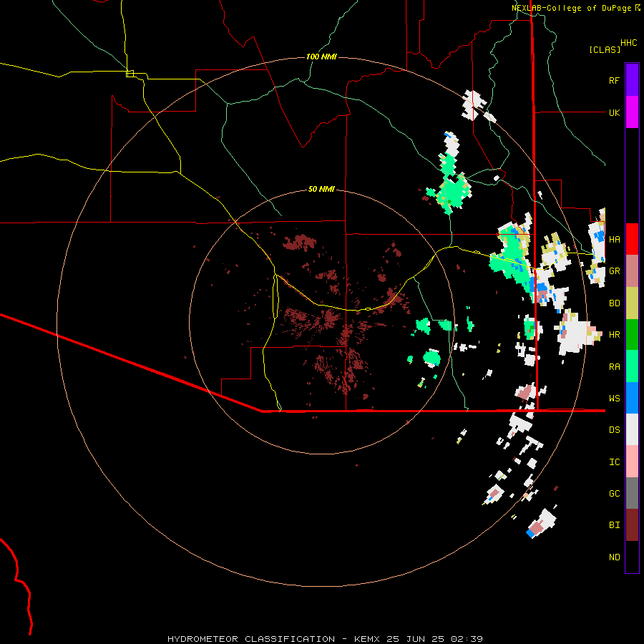The height and width of the screenshot is (644, 644).
Task: Click the BD olive yellow swatch
Action: (632, 303)
